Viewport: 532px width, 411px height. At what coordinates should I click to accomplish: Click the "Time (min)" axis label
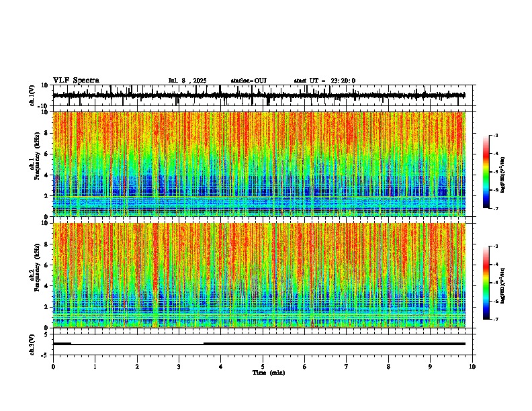tap(269, 373)
